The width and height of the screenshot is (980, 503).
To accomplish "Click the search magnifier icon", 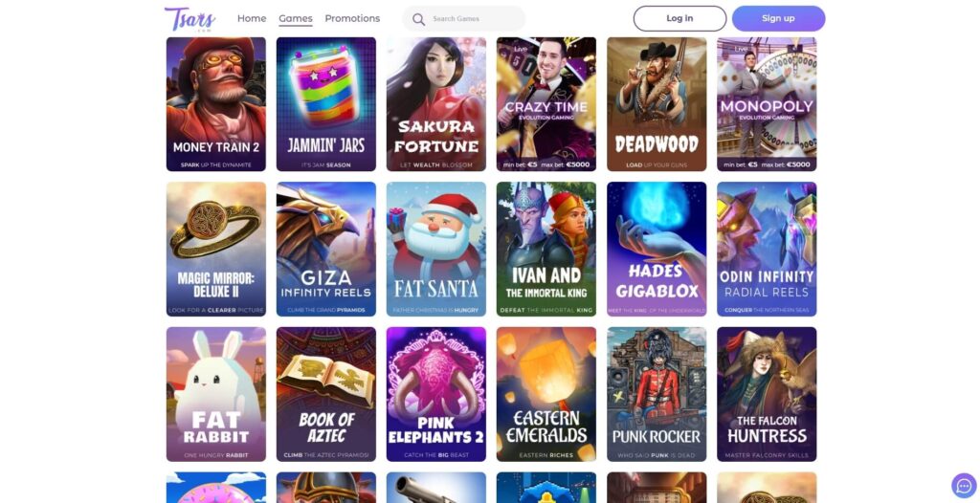I will tap(419, 19).
